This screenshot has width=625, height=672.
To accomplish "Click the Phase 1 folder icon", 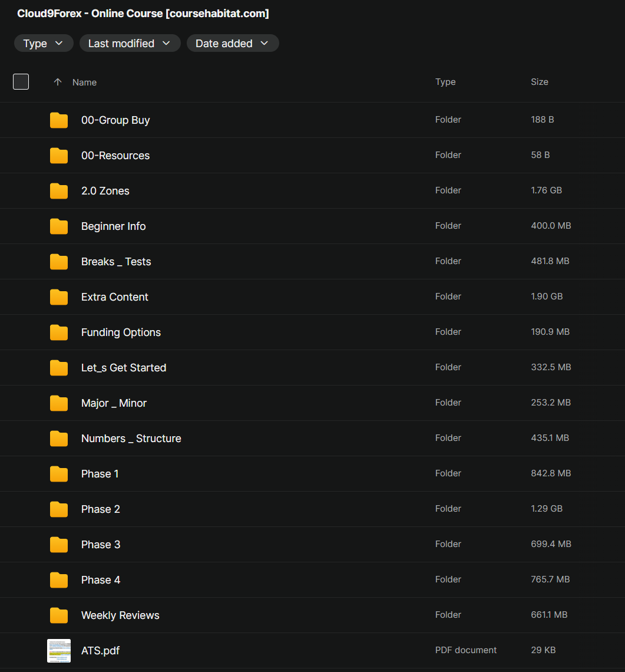I will pyautogui.click(x=59, y=474).
